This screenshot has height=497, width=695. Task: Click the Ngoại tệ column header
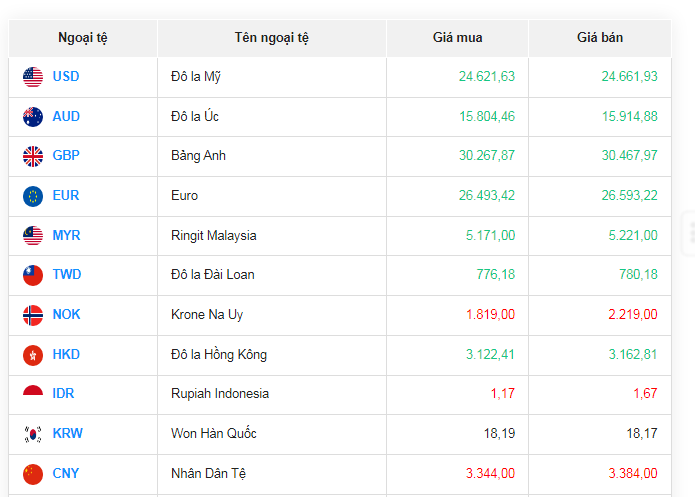83,38
